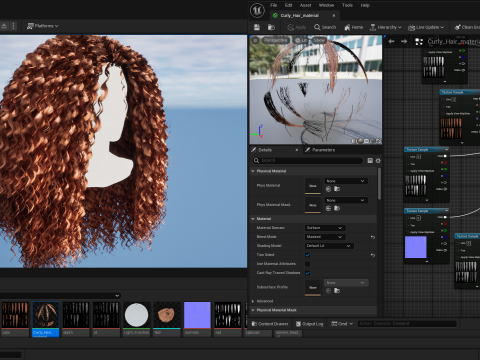Go back with the graph left arrow

(x=391, y=41)
